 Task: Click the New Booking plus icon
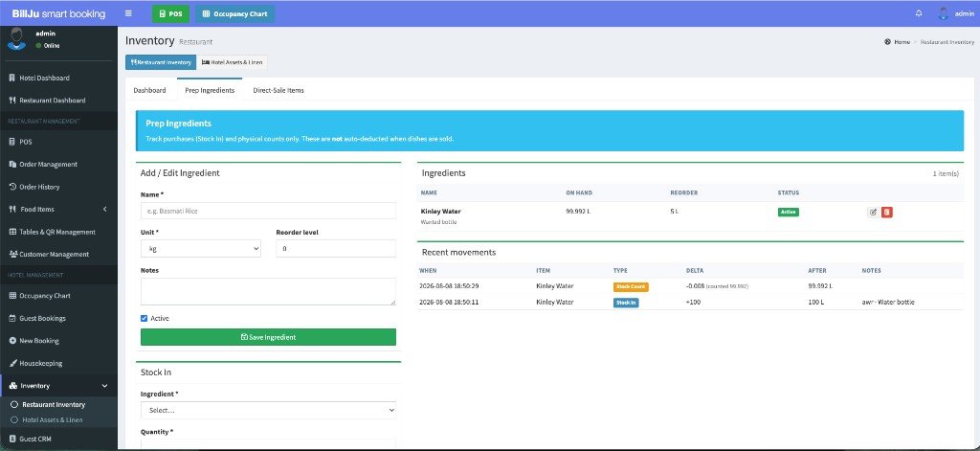click(12, 341)
